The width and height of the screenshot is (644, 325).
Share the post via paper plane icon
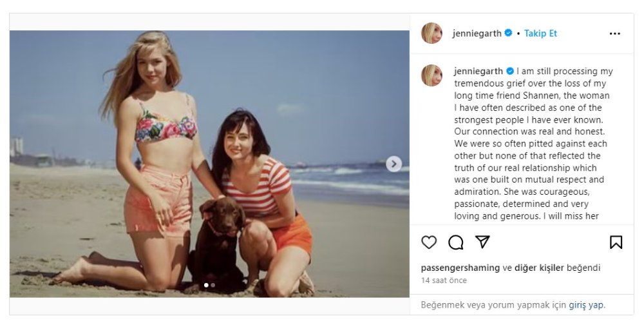[x=482, y=242]
